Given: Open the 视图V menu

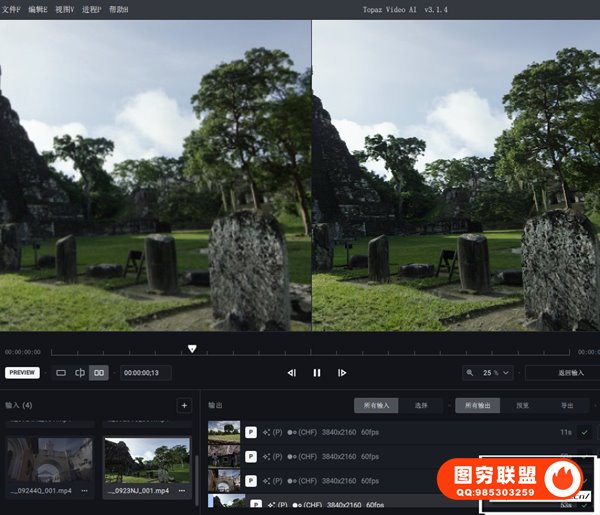Looking at the screenshot, I should coord(64,9).
